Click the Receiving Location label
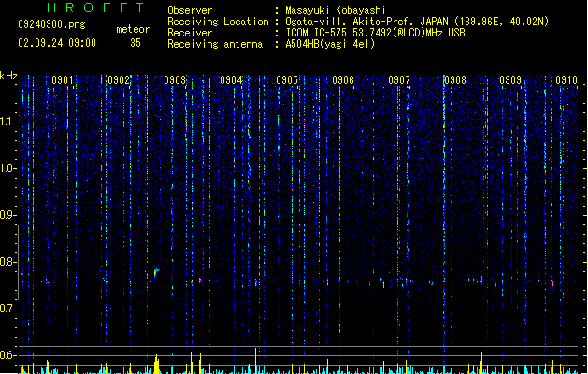The height and width of the screenshot is (374, 588). pos(218,22)
